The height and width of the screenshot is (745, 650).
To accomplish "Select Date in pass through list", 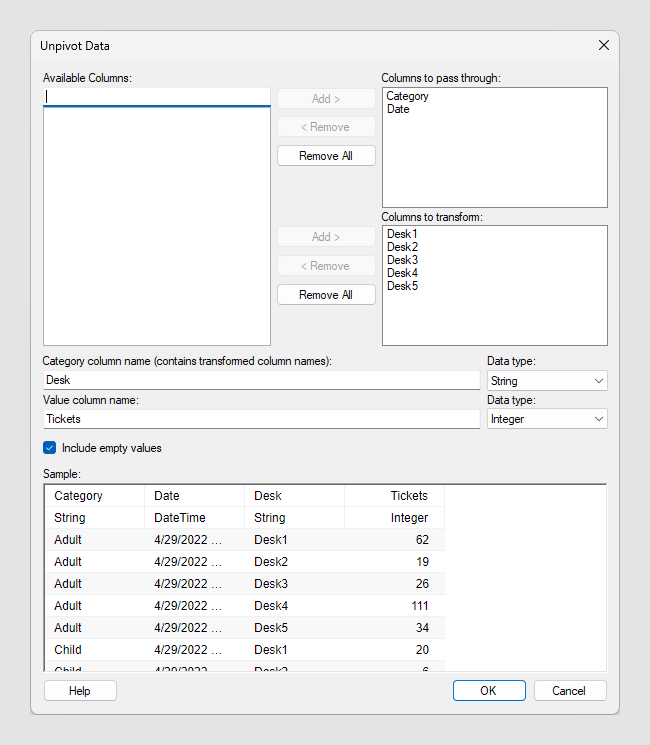I will [x=398, y=110].
